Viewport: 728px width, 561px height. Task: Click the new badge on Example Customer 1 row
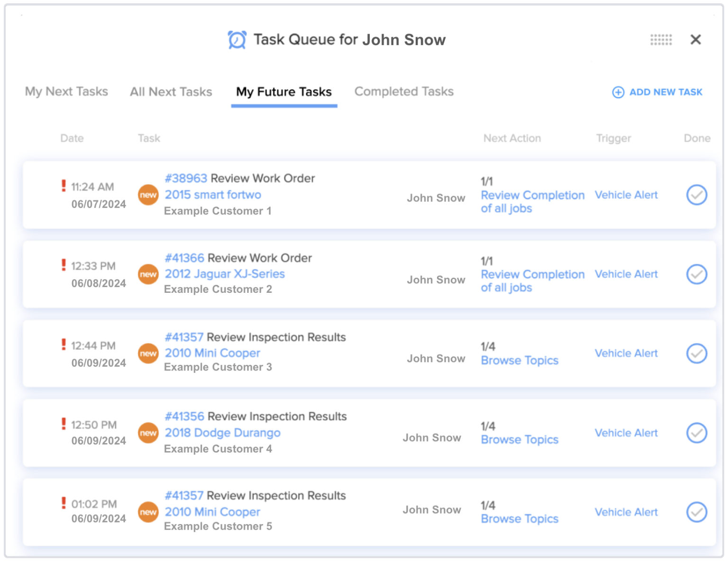point(148,195)
